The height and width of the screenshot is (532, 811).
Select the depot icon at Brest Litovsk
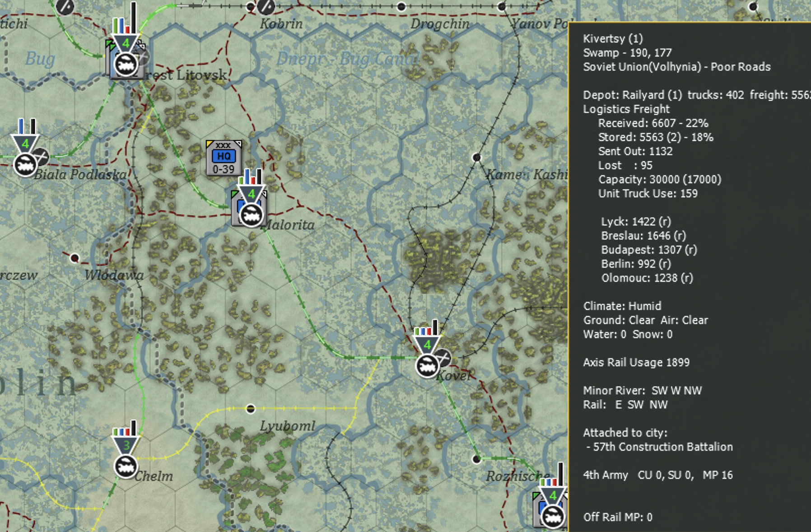tap(126, 65)
